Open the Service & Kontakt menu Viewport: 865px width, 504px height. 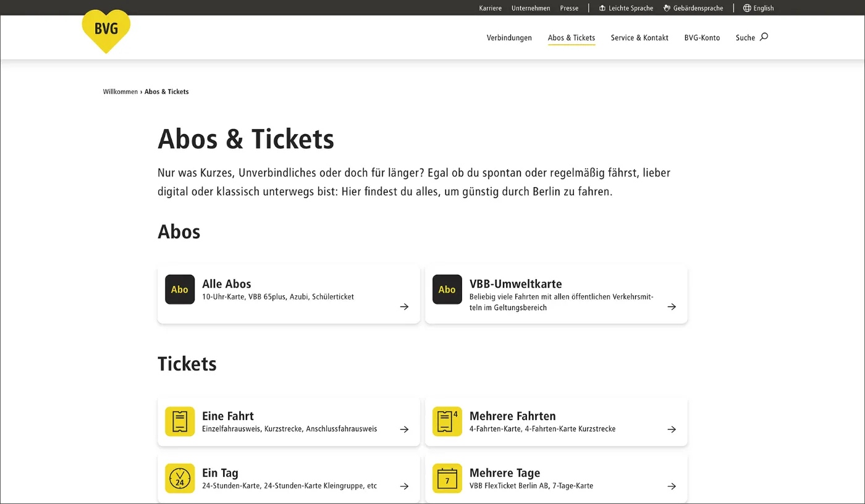(x=639, y=38)
